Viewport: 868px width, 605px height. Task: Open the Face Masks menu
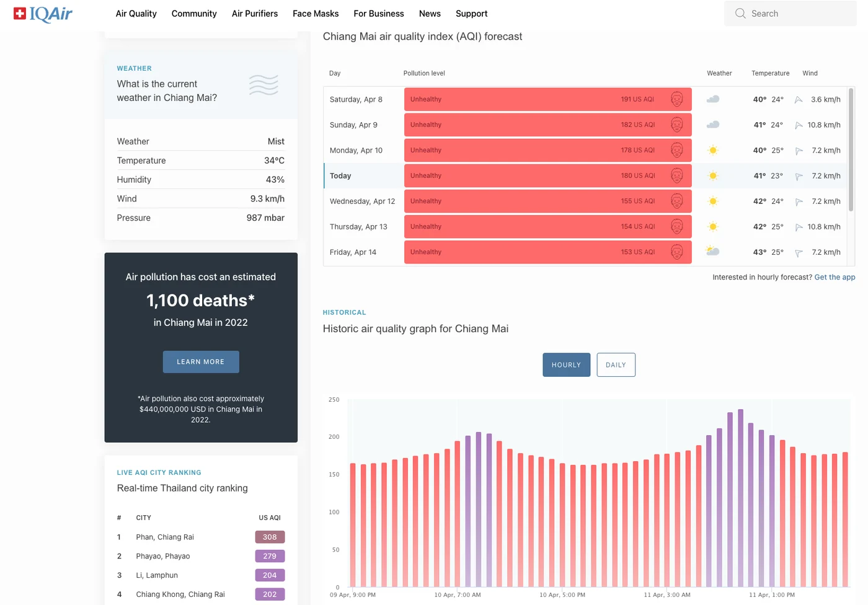(316, 14)
